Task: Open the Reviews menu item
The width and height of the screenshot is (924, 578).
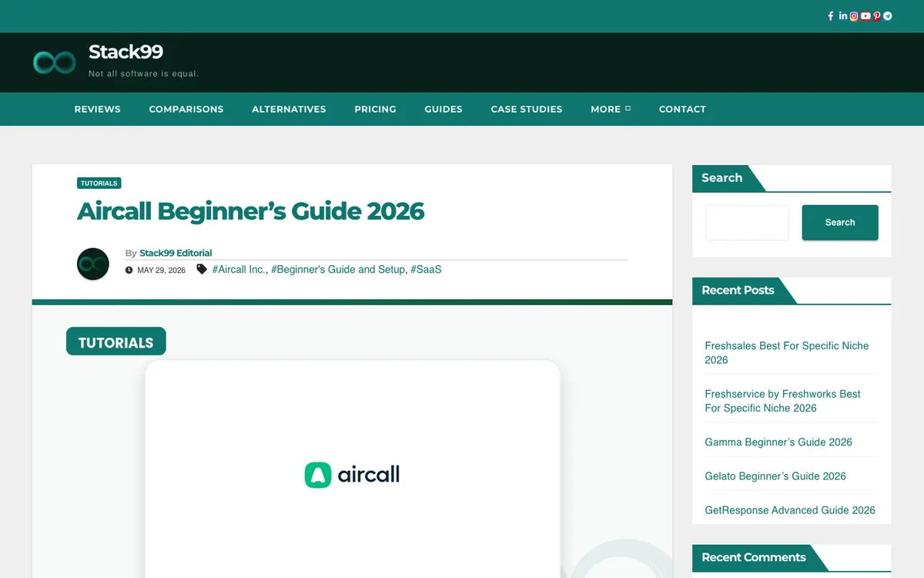Action: 98,109
